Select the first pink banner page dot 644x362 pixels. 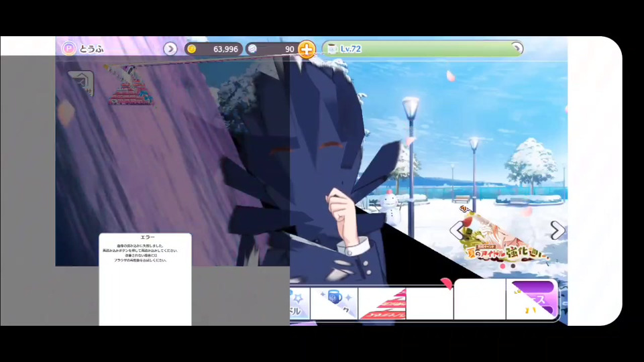point(502,266)
